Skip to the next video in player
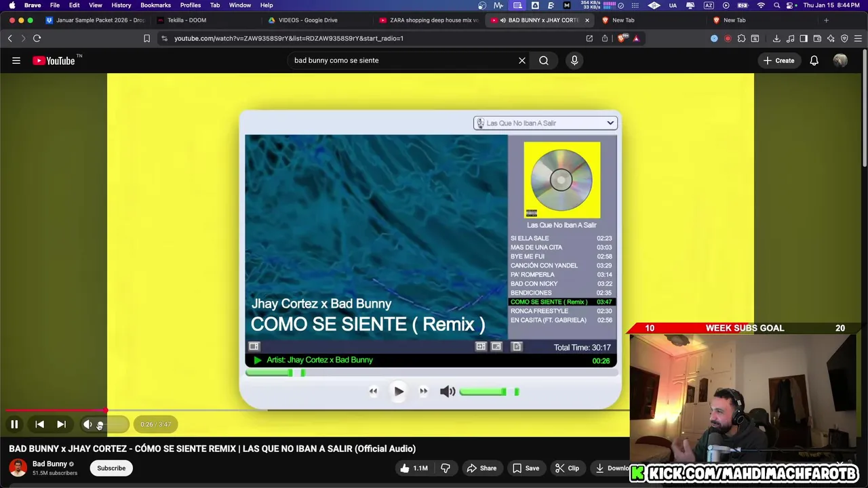 coord(61,424)
